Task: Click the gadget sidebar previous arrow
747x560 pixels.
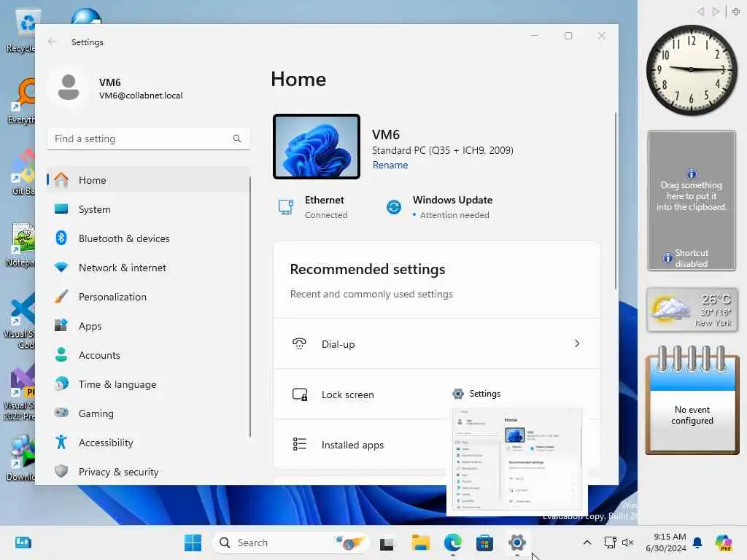Action: (x=700, y=12)
